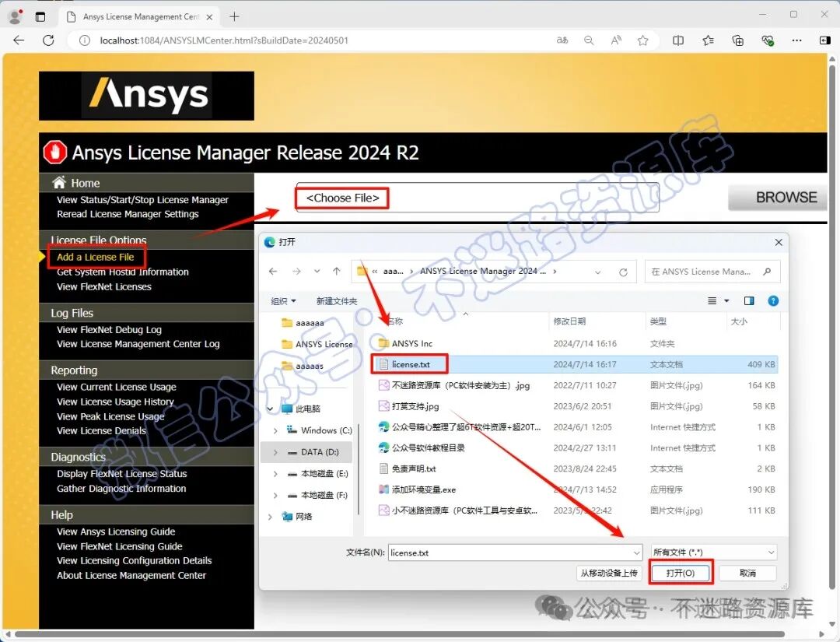Open a new browser tab

point(234,16)
